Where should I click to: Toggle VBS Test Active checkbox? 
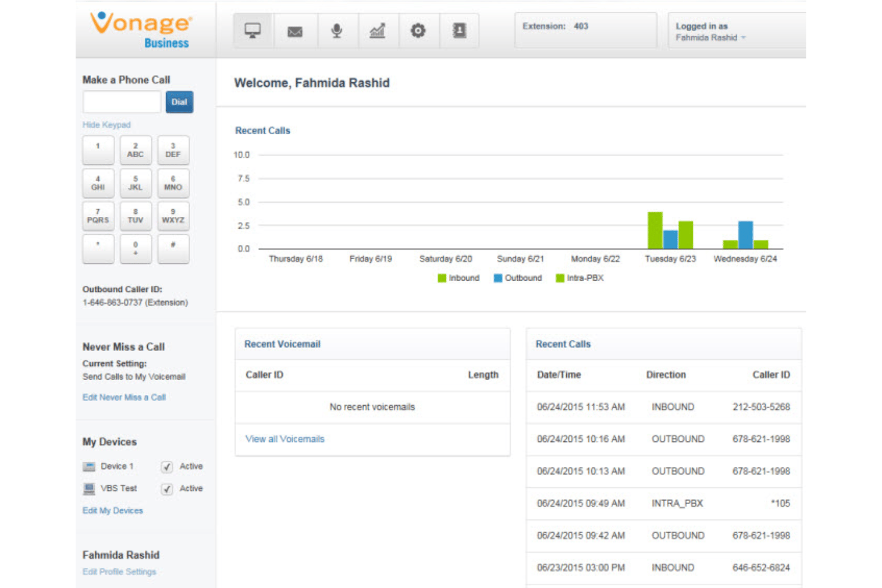click(167, 489)
